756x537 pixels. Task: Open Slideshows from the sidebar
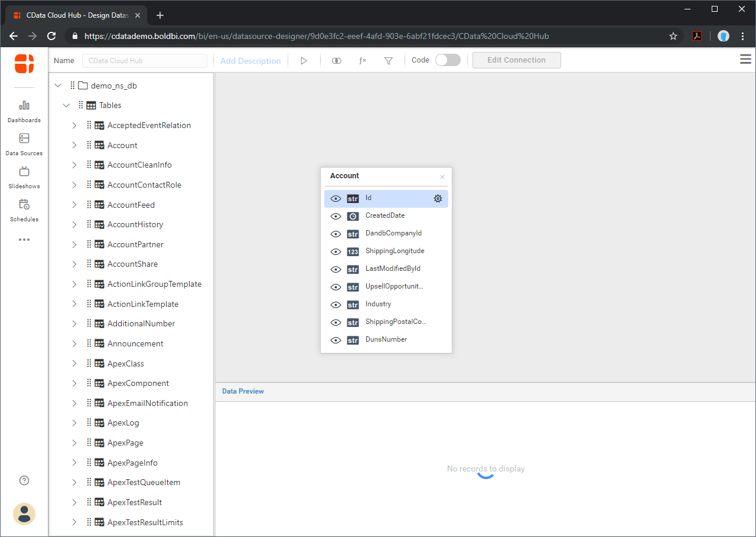click(x=24, y=177)
